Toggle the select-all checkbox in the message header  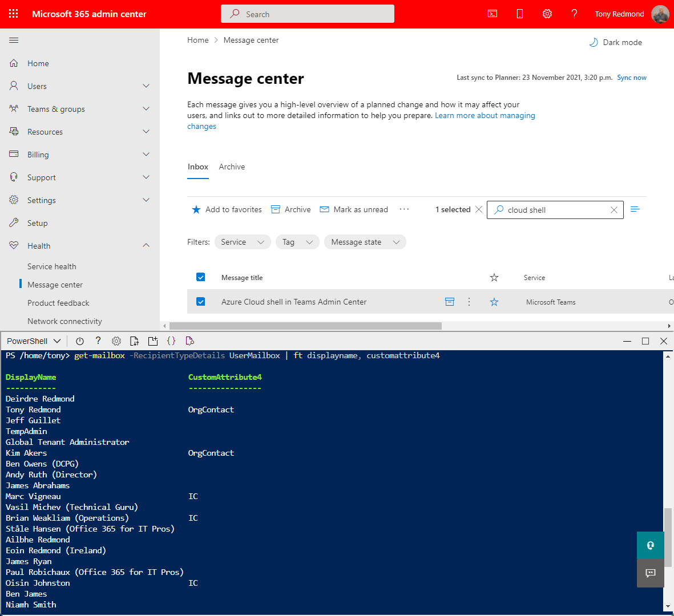point(200,277)
